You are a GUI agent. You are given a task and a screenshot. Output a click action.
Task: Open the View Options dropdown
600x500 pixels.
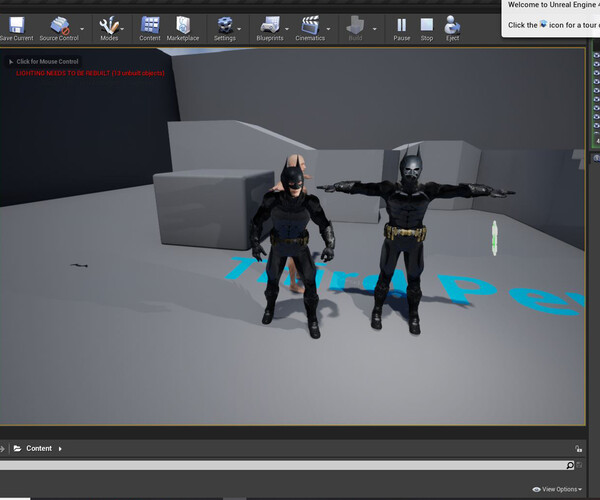(x=557, y=489)
